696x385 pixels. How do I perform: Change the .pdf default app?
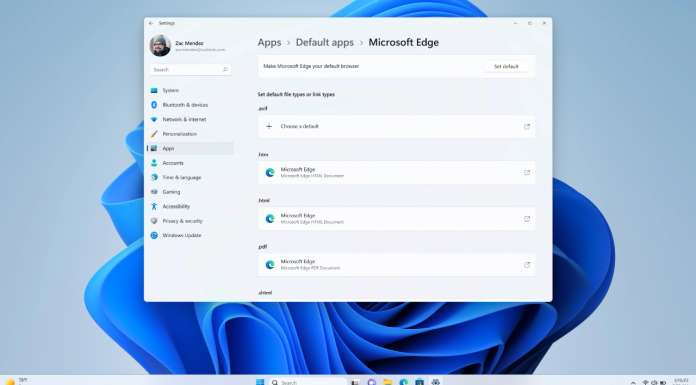[x=396, y=265]
